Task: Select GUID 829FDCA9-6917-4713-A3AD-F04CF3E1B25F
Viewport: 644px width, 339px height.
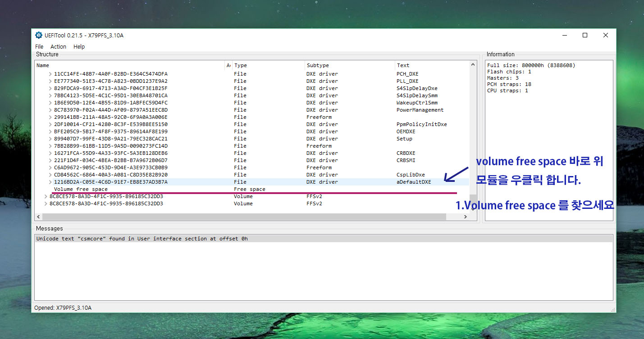Action: 111,88
